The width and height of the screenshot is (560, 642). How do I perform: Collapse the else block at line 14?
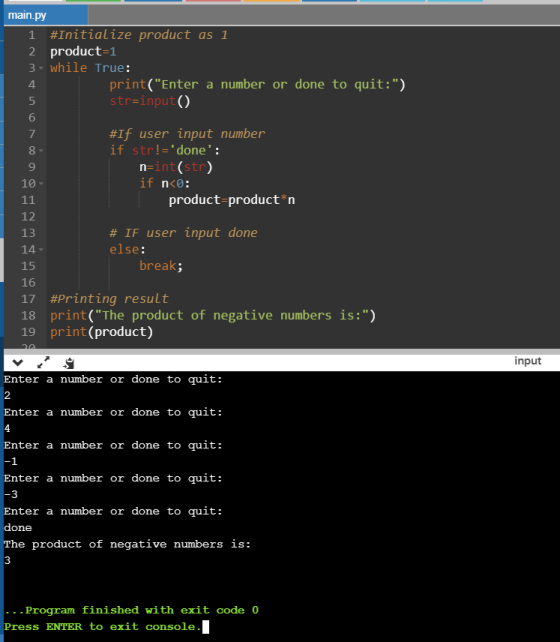[41, 249]
